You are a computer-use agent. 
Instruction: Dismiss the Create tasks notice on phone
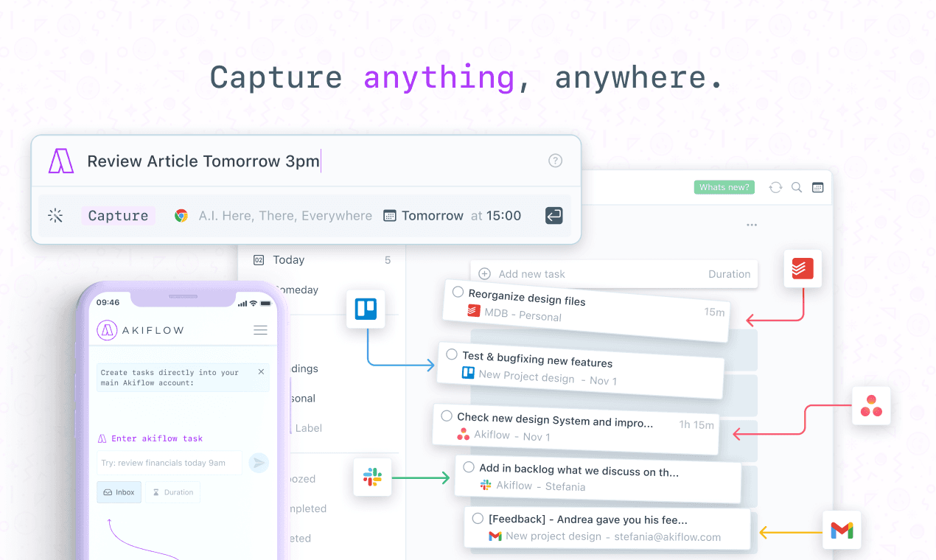(x=261, y=372)
